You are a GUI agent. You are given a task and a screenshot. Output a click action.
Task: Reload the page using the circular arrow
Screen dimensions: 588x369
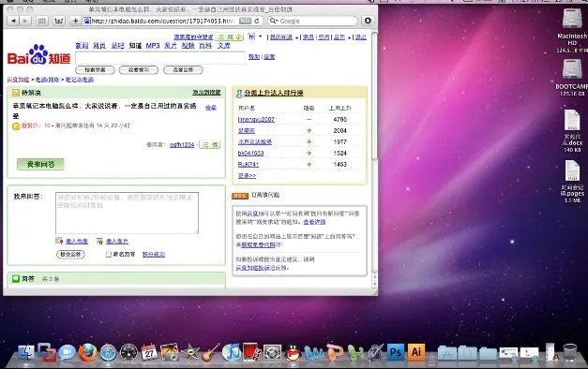click(257, 21)
